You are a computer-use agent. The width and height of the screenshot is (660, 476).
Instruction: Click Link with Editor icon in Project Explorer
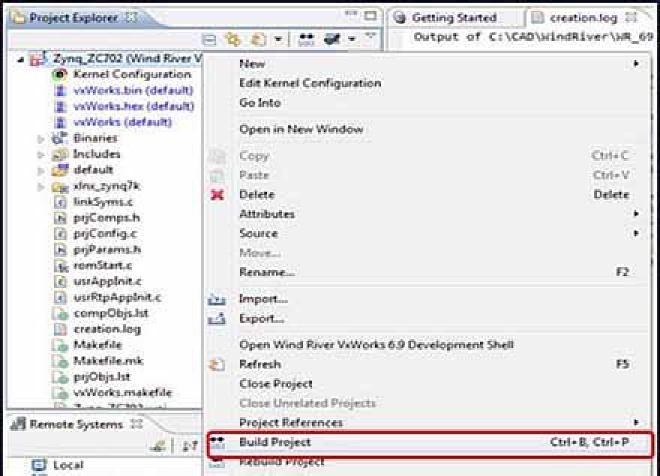233,40
